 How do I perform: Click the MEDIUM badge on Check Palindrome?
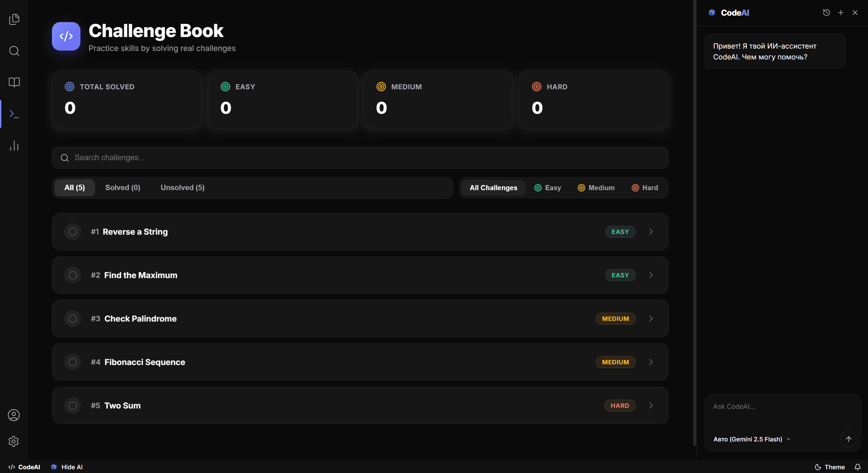(x=615, y=319)
